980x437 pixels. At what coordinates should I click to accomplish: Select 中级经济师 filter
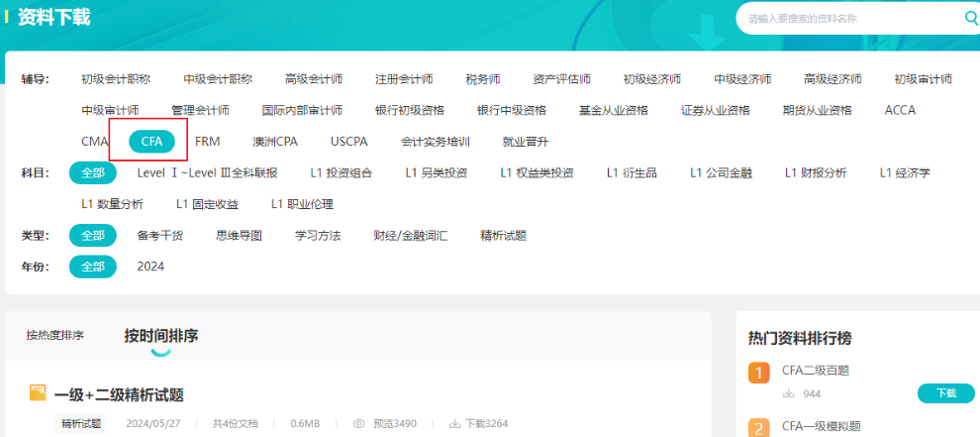coord(742,79)
